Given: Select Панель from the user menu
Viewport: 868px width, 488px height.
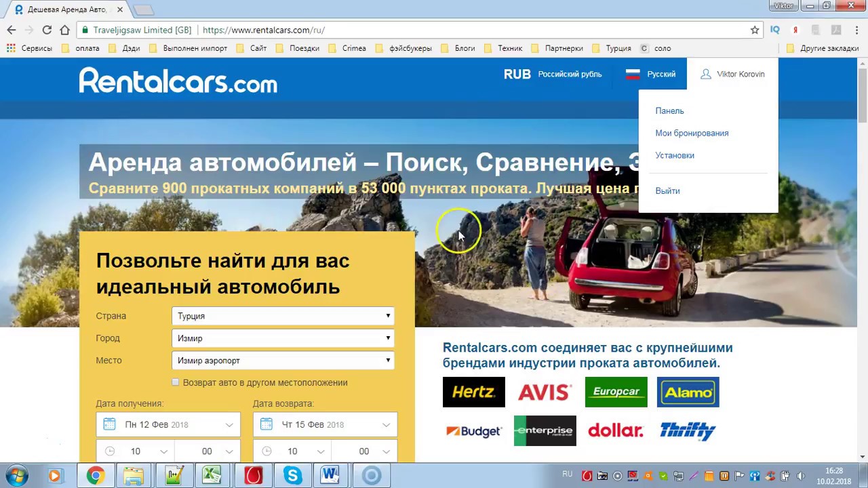Looking at the screenshot, I should (x=669, y=110).
